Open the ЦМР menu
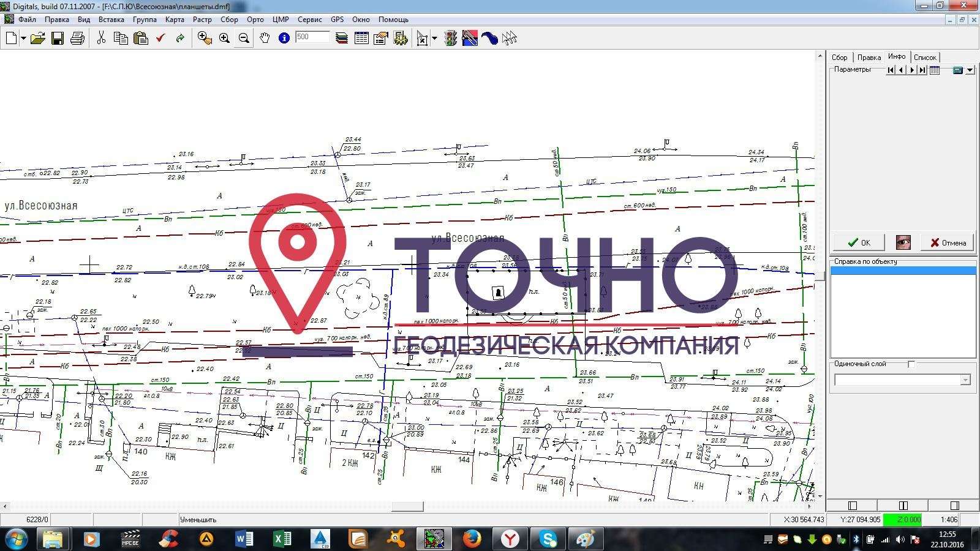The width and height of the screenshot is (980, 551). tap(281, 20)
